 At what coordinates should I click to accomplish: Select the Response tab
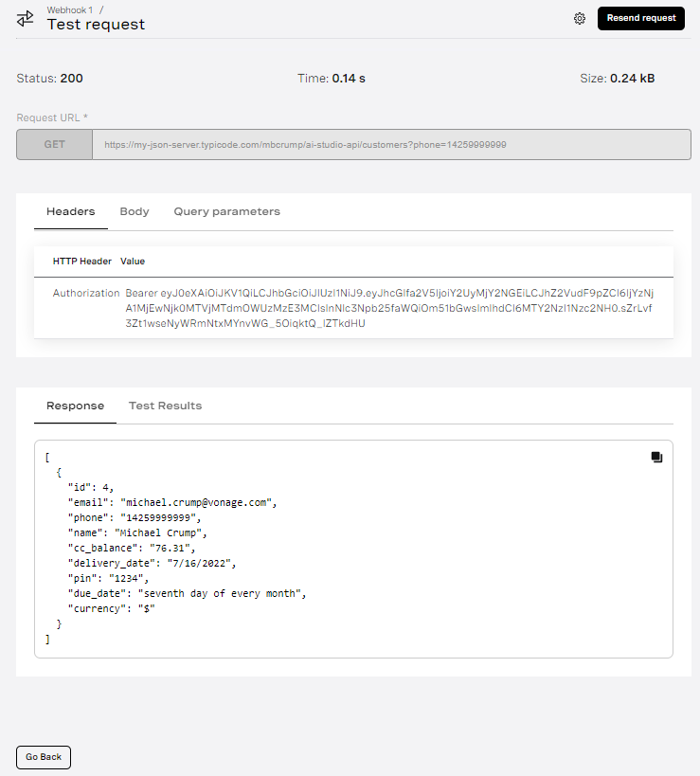(x=75, y=406)
